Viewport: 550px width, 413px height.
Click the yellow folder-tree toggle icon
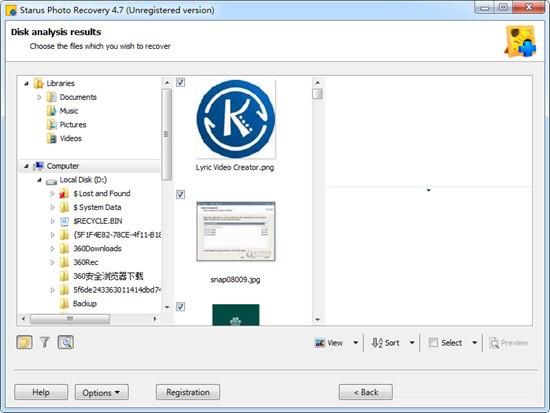(25, 342)
